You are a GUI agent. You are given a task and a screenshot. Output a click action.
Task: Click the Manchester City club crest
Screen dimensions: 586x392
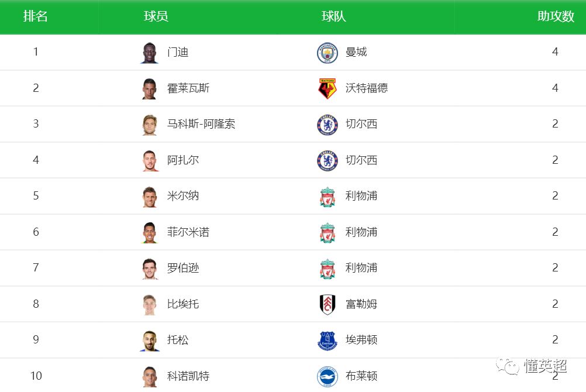tap(328, 53)
